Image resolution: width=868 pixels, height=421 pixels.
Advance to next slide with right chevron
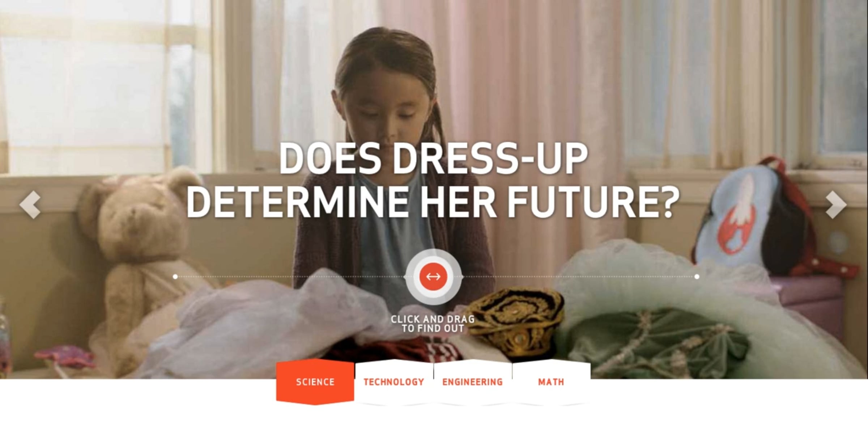(836, 205)
